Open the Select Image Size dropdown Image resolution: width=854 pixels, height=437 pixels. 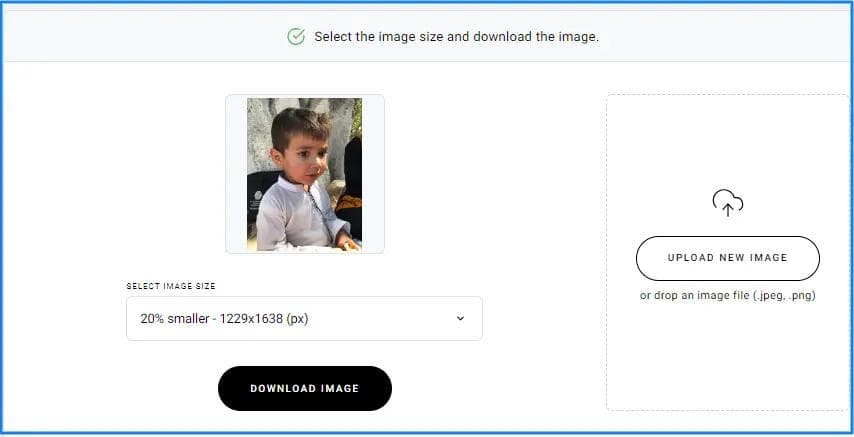pos(304,318)
